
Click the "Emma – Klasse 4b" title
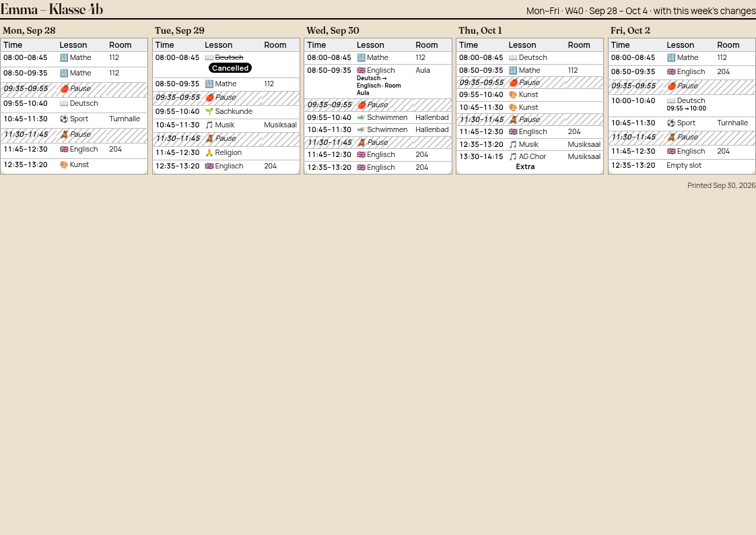click(52, 9)
